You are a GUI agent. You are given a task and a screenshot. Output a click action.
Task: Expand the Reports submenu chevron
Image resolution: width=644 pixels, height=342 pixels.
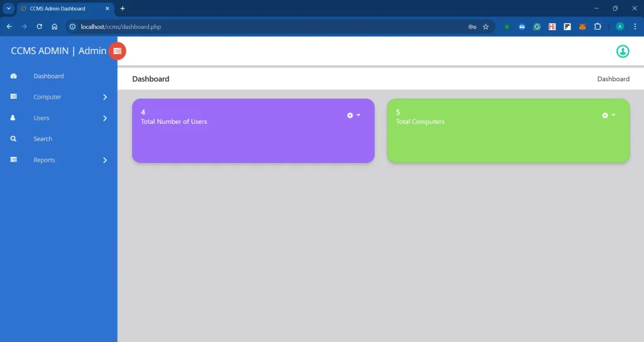click(105, 160)
